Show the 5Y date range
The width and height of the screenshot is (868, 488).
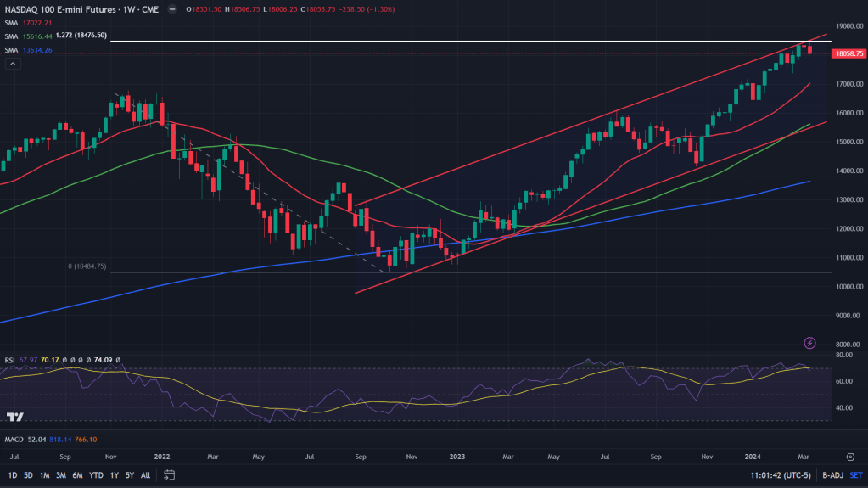pyautogui.click(x=128, y=475)
